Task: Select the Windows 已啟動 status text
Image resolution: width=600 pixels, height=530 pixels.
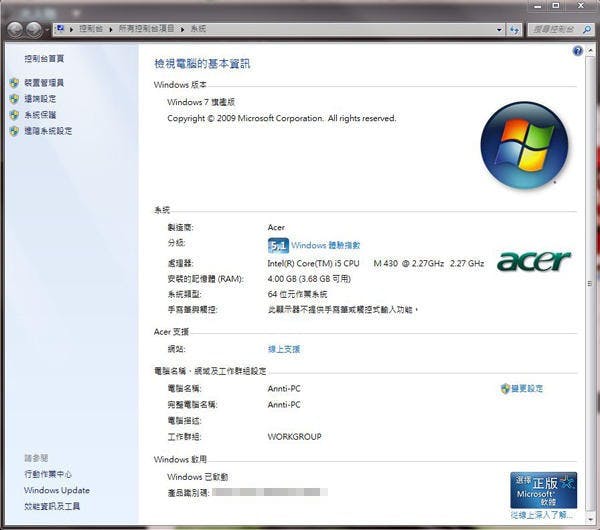Action: 197,477
